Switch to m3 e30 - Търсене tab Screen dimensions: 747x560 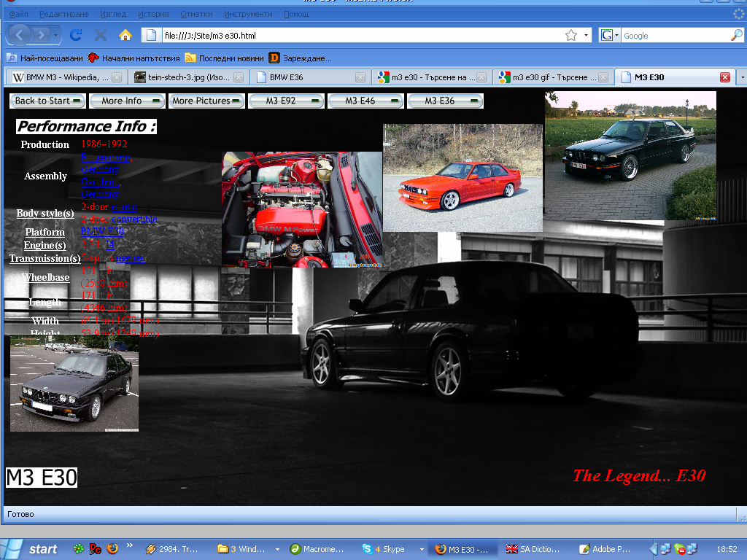click(432, 77)
